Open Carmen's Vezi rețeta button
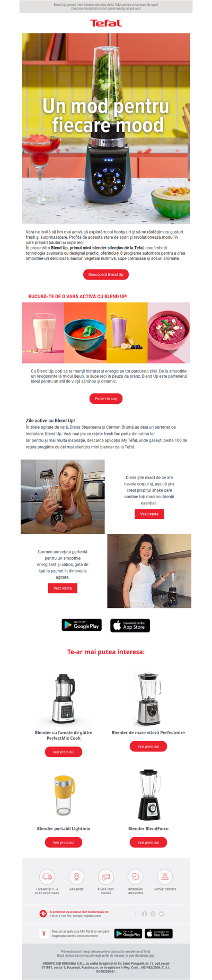 click(63, 588)
